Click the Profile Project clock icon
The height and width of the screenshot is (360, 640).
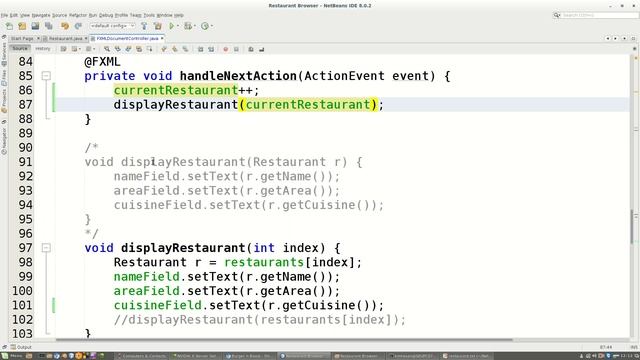pyautogui.click(x=204, y=26)
